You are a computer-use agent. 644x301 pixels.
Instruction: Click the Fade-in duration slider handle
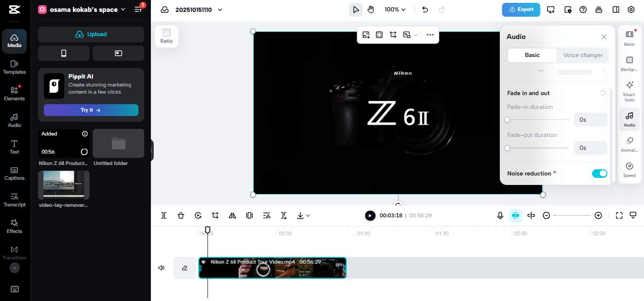507,120
